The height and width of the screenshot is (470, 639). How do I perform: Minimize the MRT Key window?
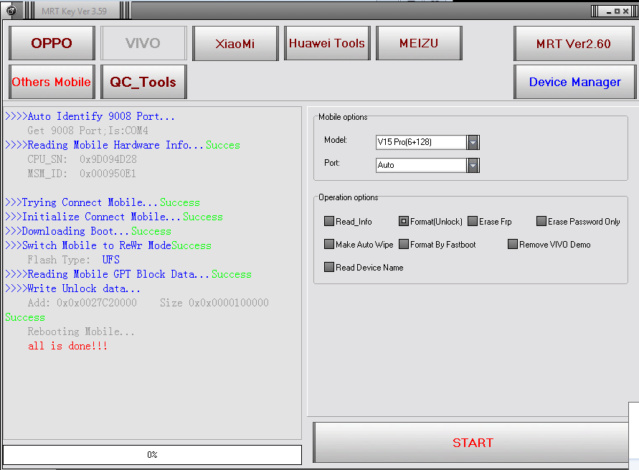coord(609,11)
